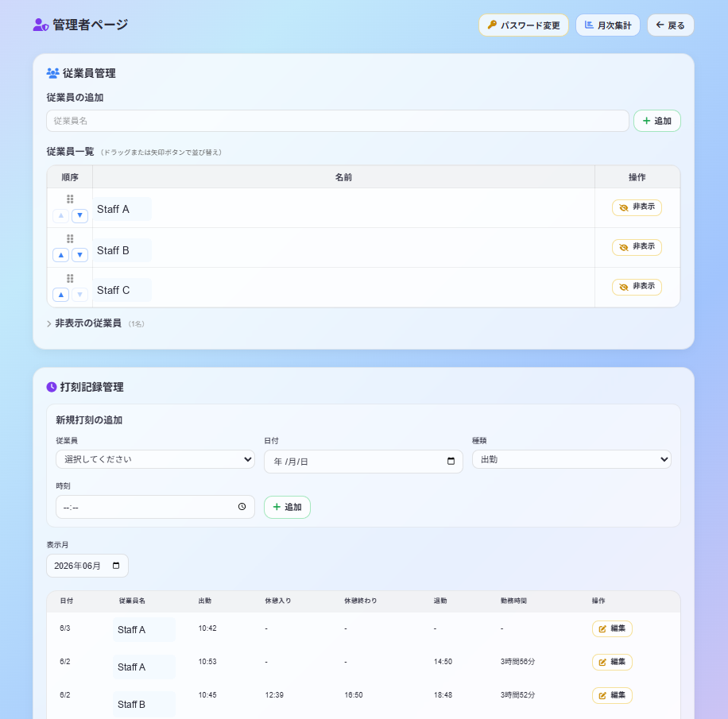Click the 16:50 break end cell
The width and height of the screenshot is (728, 719).
tap(354, 695)
